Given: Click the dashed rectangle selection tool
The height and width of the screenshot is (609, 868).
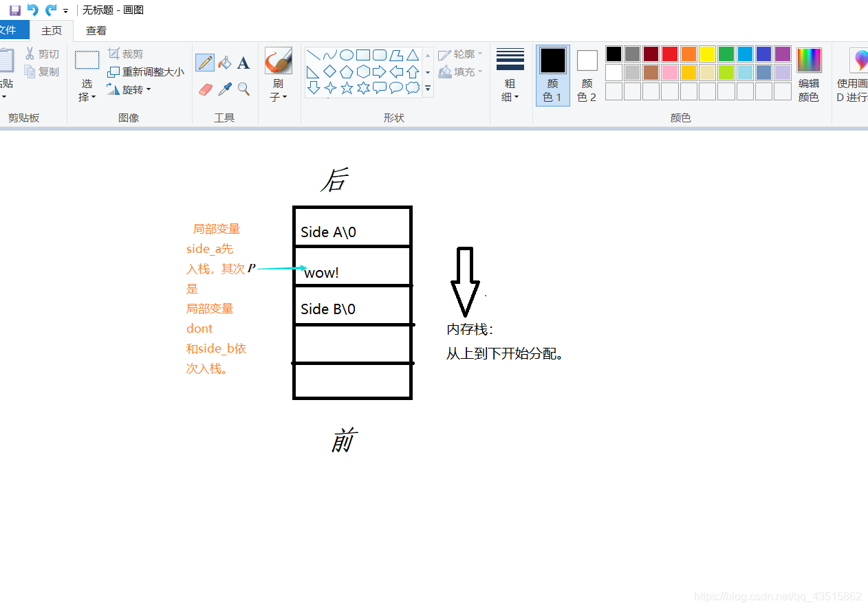Looking at the screenshot, I should tap(87, 60).
